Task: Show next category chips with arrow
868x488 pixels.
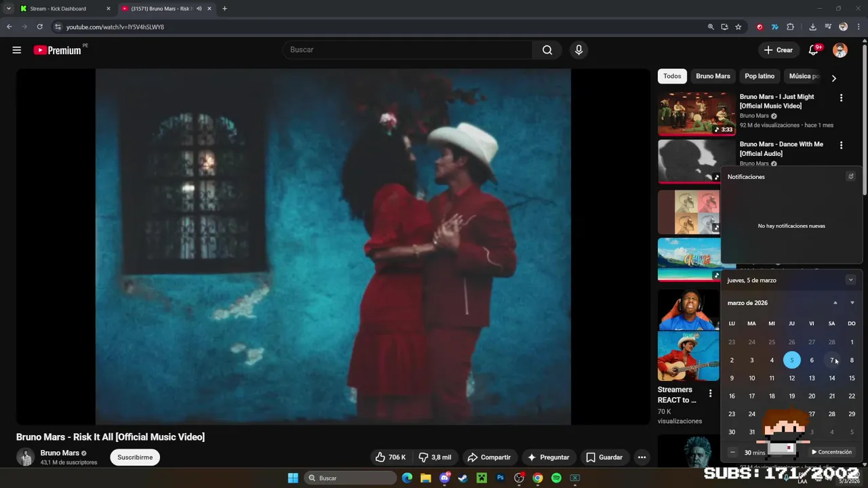Action: coord(834,79)
